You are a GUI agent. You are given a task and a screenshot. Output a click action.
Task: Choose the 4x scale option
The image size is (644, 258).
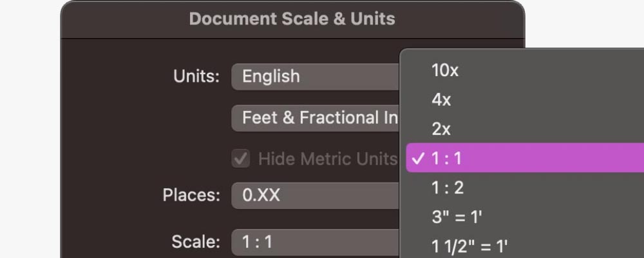coord(442,100)
